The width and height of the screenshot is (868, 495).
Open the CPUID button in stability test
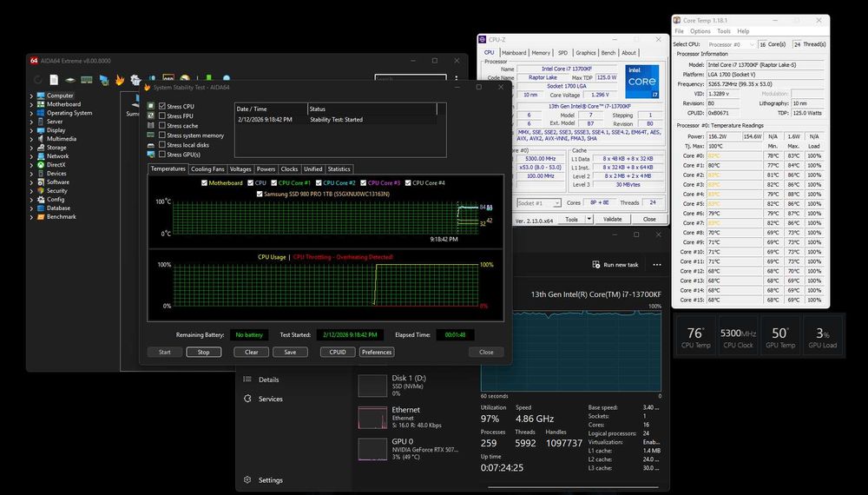pos(338,353)
